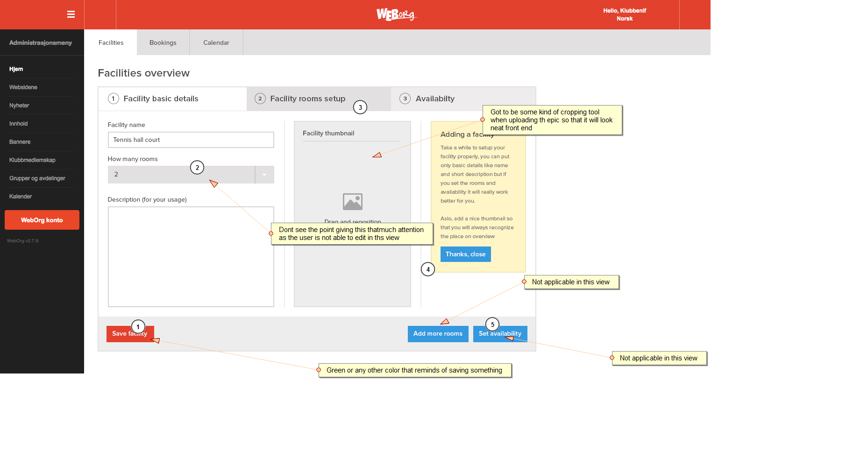This screenshot has height=472, width=868.
Task: Click the WebOrg logo in the header
Action: coord(396,15)
